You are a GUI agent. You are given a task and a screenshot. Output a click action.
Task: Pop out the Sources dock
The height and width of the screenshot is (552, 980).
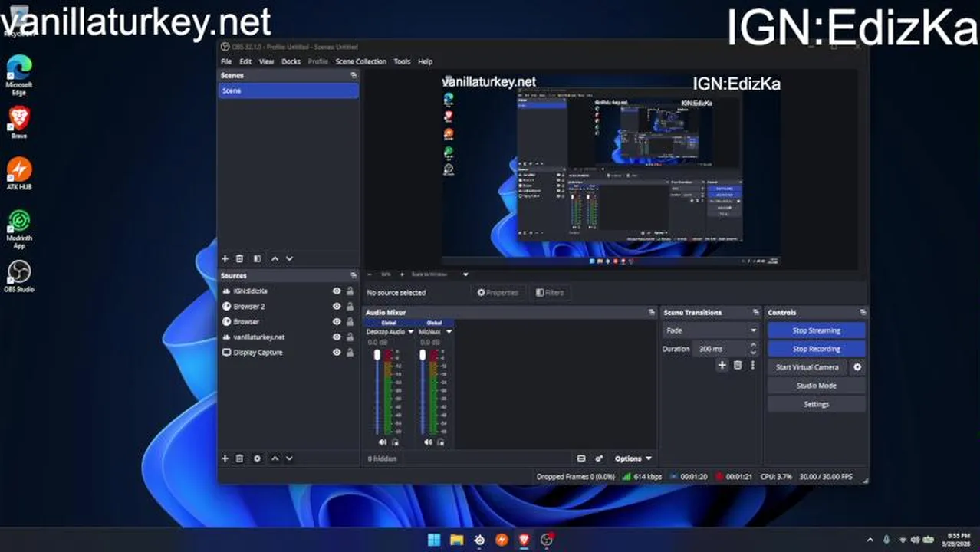click(x=354, y=275)
